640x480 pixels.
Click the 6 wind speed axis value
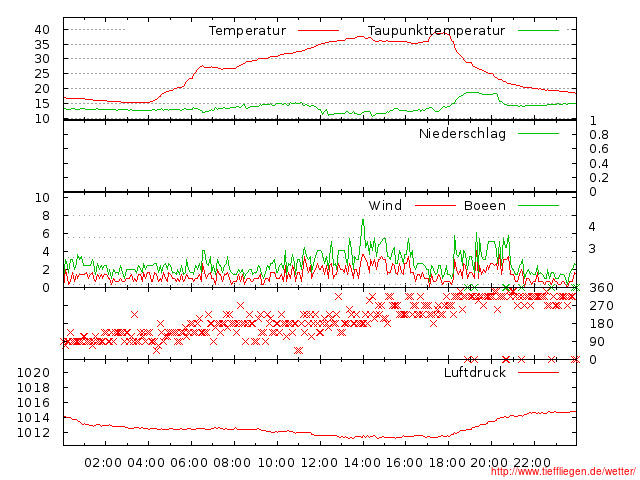point(46,233)
